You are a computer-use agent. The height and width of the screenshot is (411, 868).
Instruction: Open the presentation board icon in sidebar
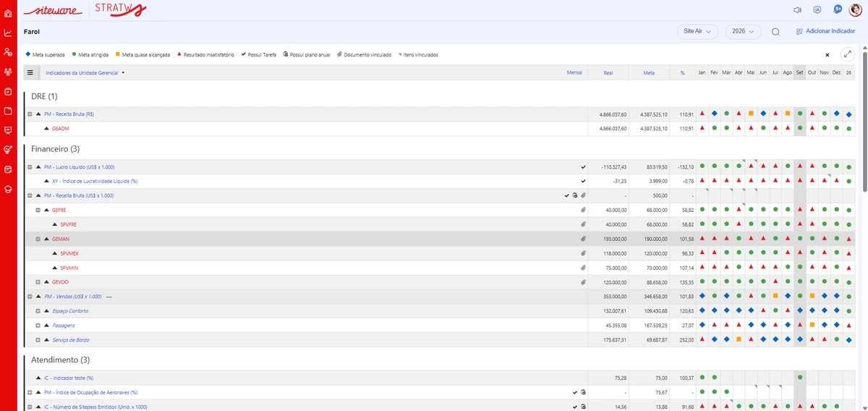coord(8,130)
